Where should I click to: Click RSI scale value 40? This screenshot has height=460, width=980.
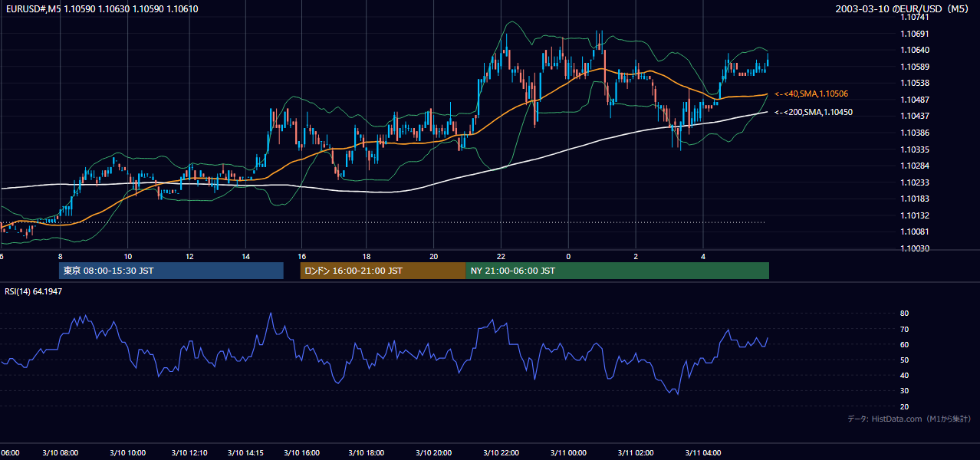(904, 375)
